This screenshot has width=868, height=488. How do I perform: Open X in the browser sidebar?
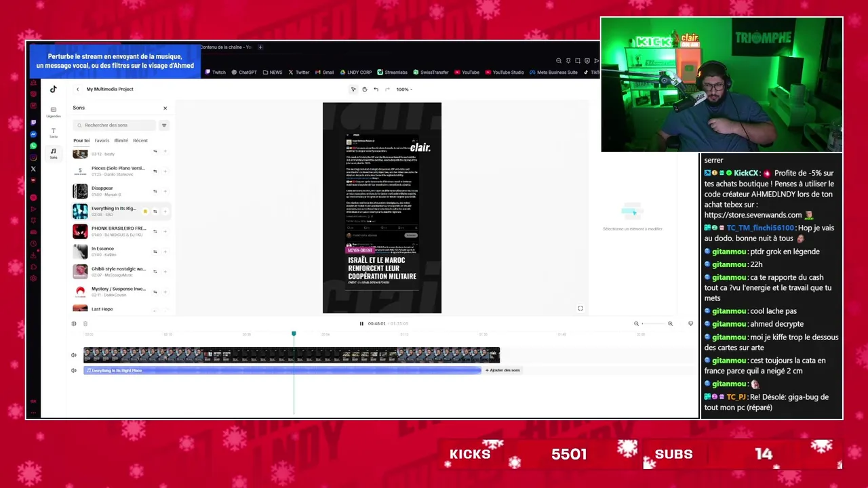coord(33,169)
